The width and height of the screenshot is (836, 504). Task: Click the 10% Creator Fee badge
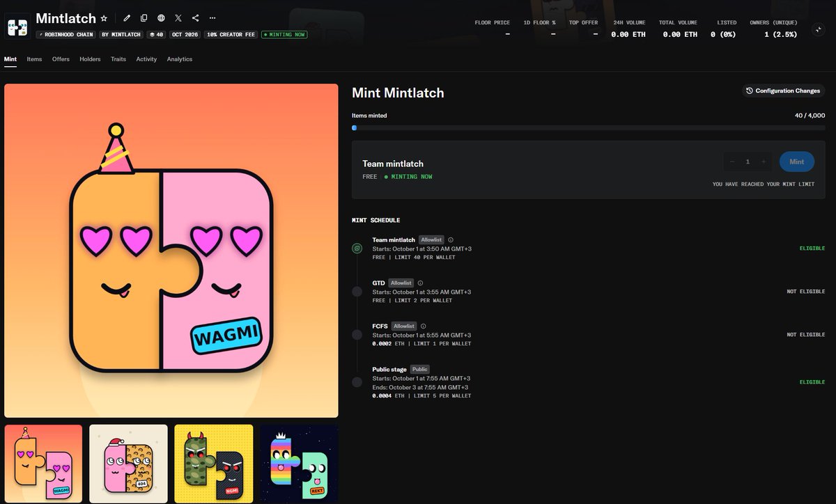(x=231, y=34)
